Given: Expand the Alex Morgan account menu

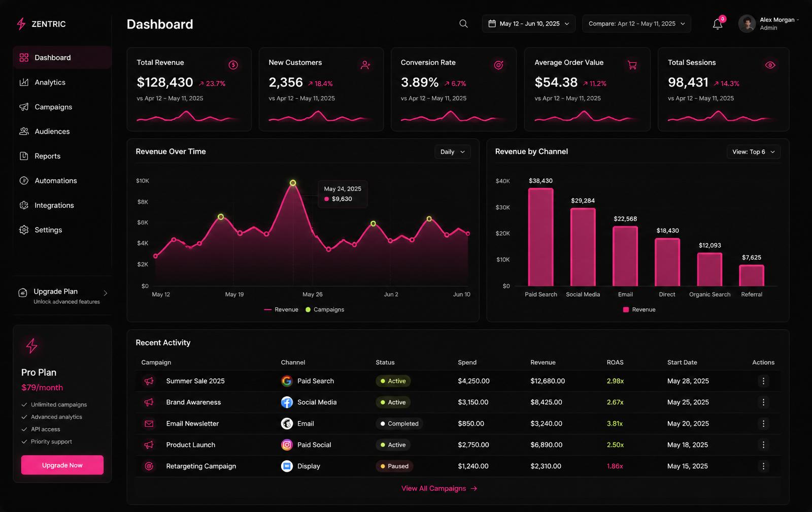Looking at the screenshot, I should point(769,24).
